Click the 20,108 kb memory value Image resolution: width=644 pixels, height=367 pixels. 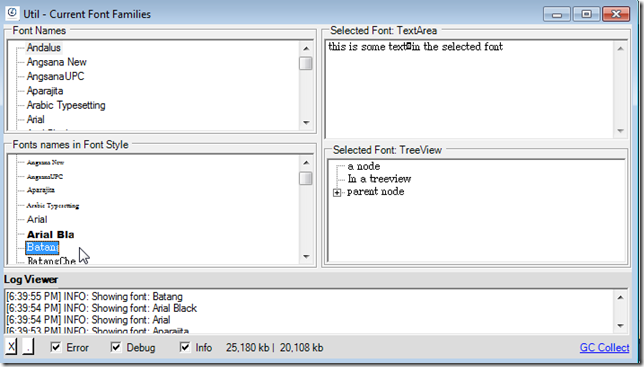[301, 348]
